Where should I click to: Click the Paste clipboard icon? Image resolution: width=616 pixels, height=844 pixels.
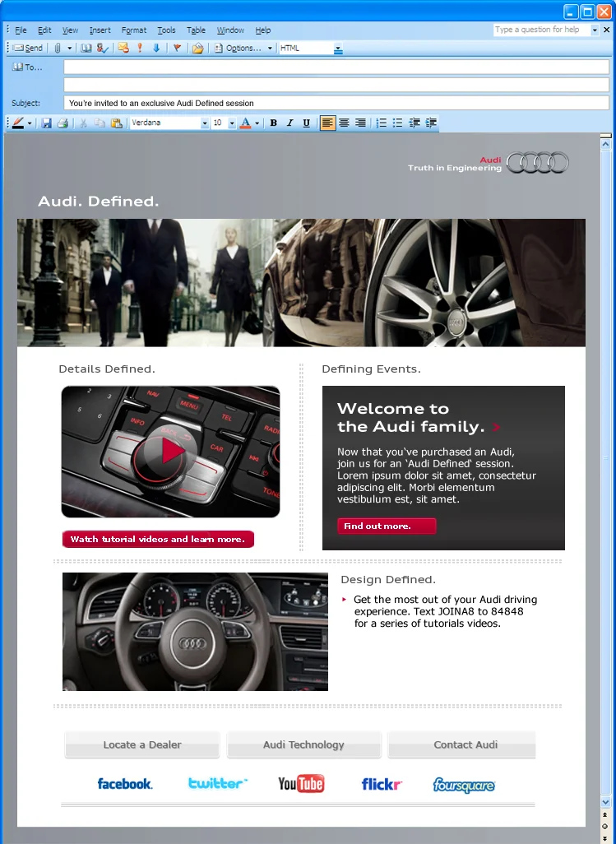point(117,123)
